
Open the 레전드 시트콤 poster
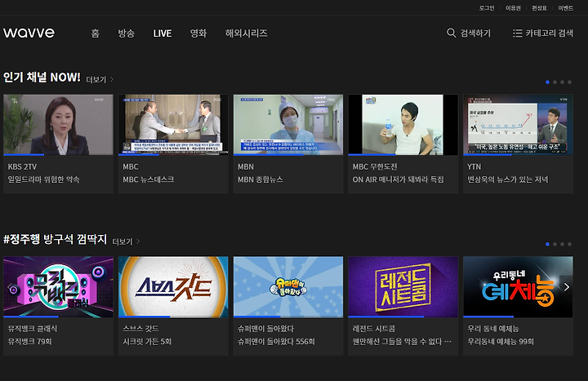coord(403,286)
